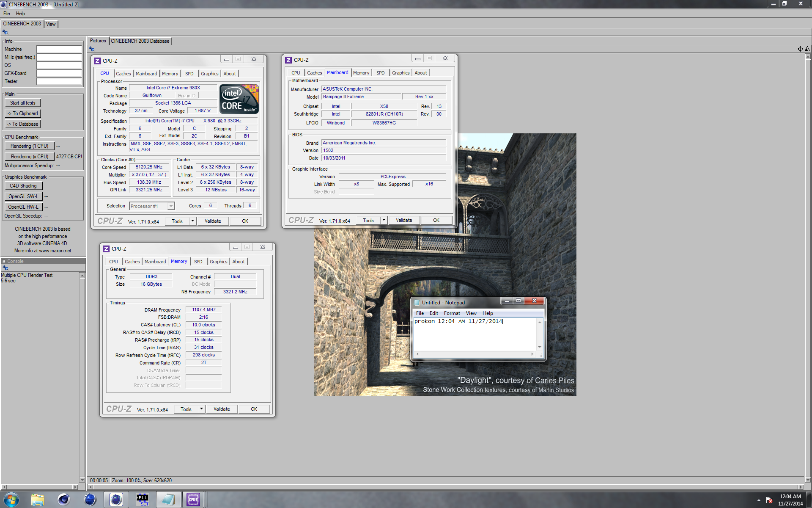Screen dimensions: 812x508
Task: Open Notepad Format menu
Action: (452, 313)
